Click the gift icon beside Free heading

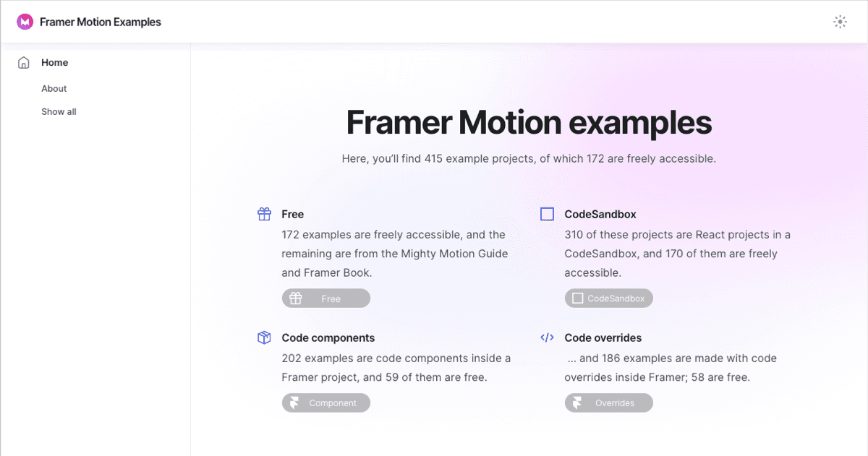[264, 214]
